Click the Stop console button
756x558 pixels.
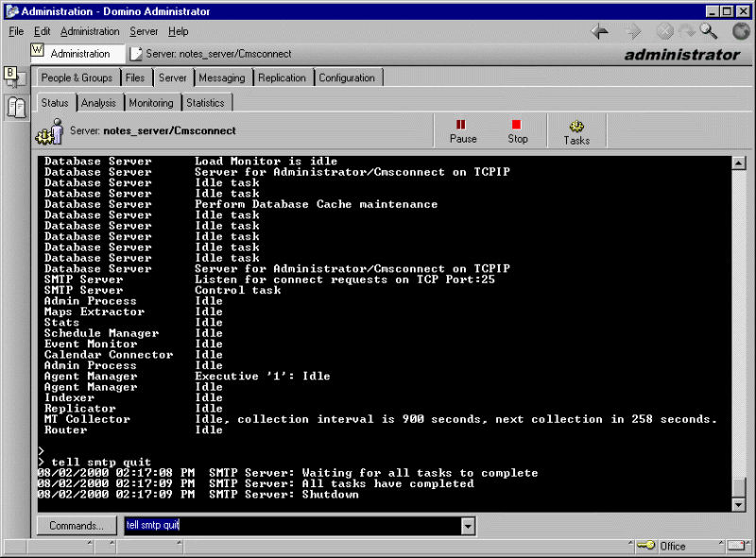coord(517,131)
